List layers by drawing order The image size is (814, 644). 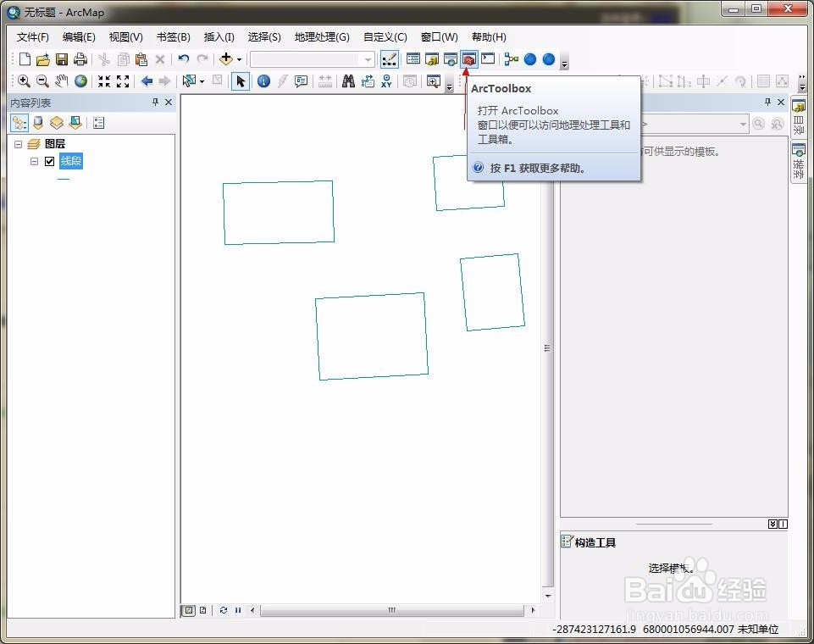pos(19,123)
